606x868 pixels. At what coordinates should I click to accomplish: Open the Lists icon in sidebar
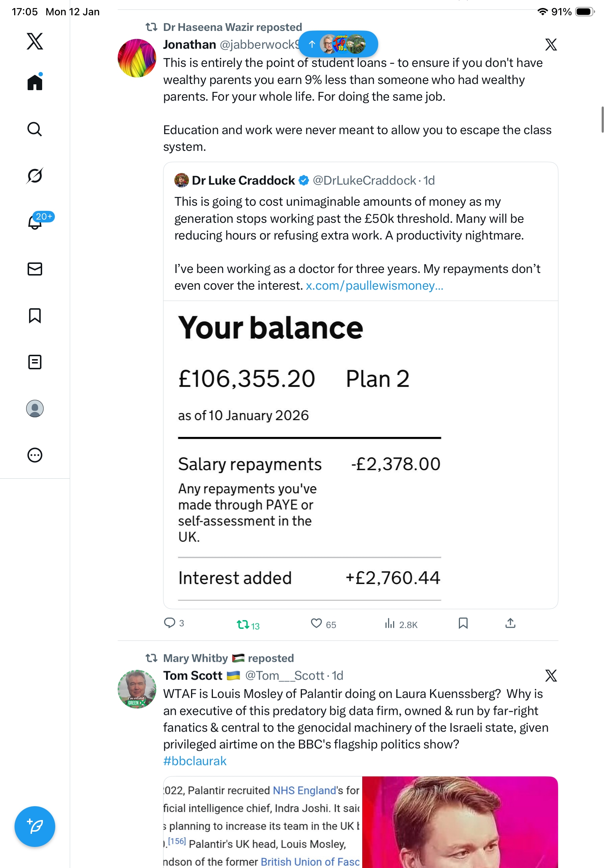click(35, 362)
